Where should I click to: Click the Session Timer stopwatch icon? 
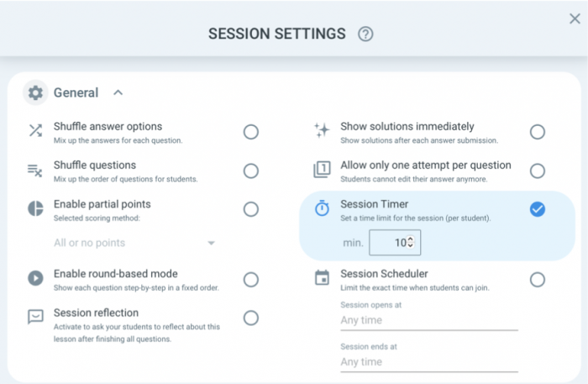click(322, 208)
